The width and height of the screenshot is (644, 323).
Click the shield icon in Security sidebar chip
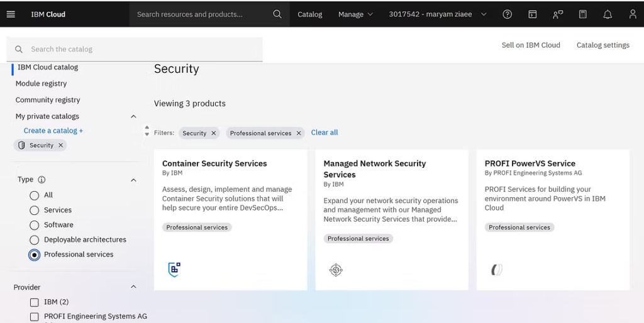[x=22, y=145]
